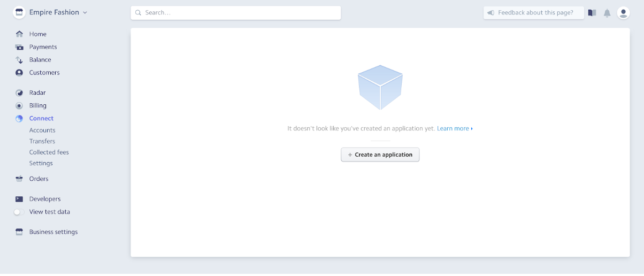The height and width of the screenshot is (276, 644).
Task: Click the Empire Fashion store logo icon
Action: click(x=19, y=12)
